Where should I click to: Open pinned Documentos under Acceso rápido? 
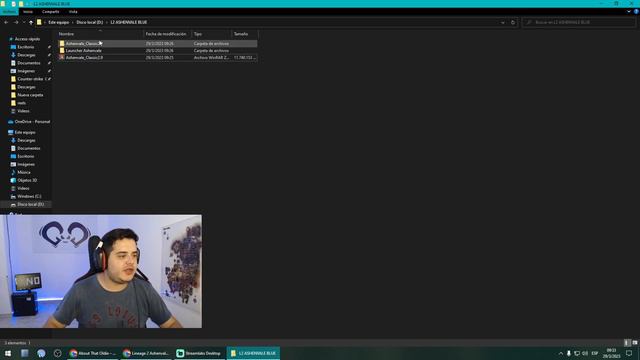[x=28, y=63]
